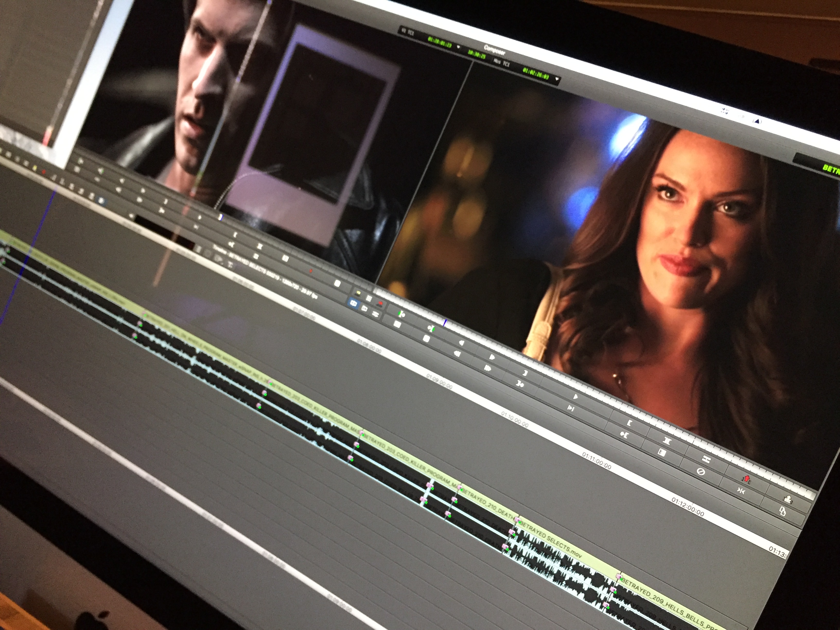This screenshot has height=630, width=840.
Task: Clear the Out mark below Mark Out
Action: point(520,384)
